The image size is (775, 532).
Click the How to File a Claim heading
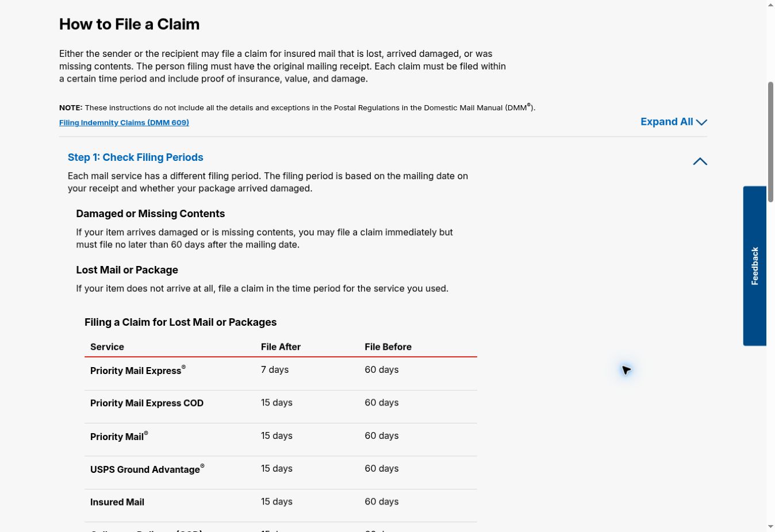click(x=129, y=24)
